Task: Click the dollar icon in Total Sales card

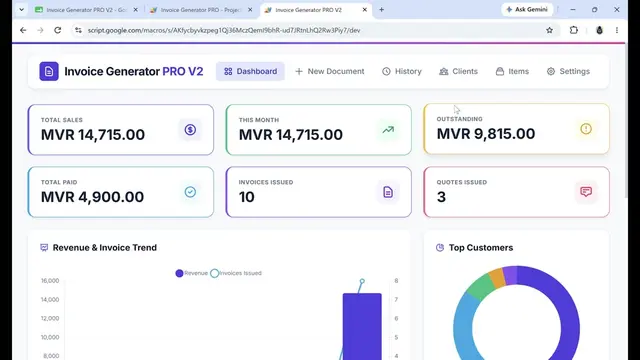Action: 190,130
